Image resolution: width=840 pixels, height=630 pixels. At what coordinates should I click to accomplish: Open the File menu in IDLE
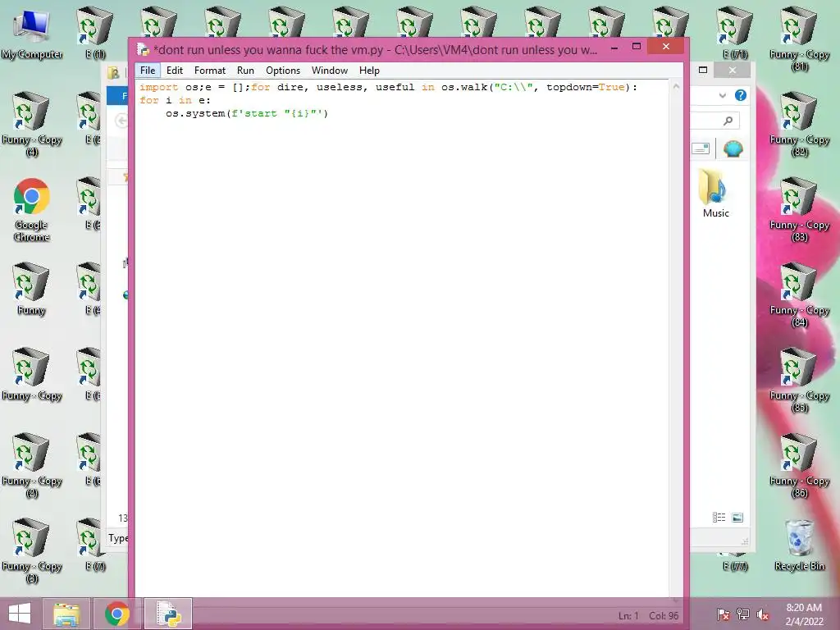pos(148,71)
